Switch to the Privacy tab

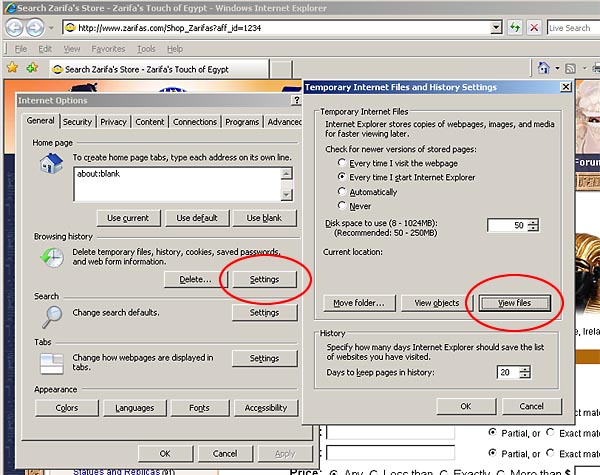113,122
